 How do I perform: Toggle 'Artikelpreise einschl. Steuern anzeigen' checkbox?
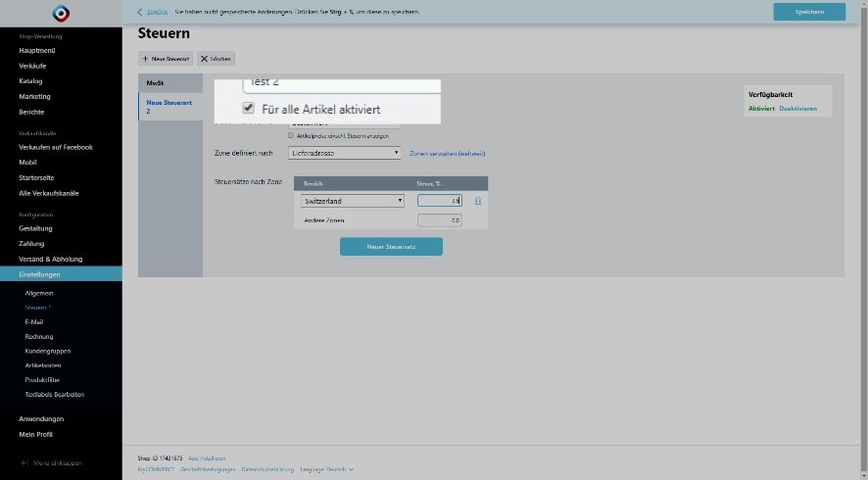point(291,135)
